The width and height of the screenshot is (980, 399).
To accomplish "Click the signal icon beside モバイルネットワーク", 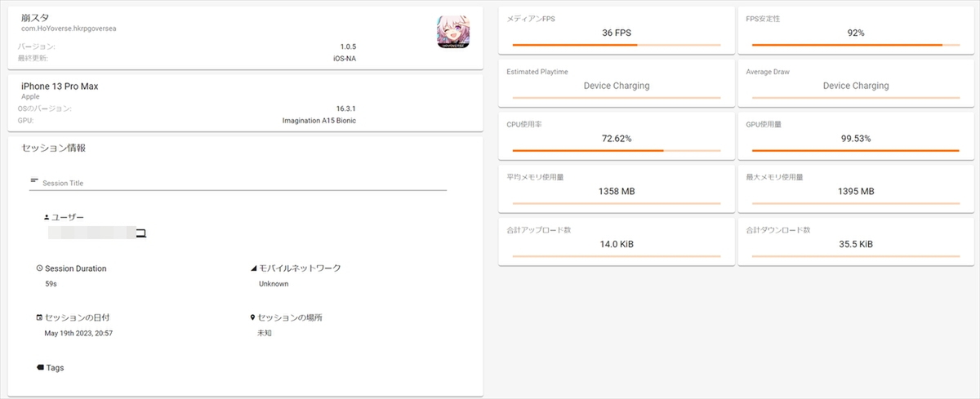I will click(x=253, y=268).
